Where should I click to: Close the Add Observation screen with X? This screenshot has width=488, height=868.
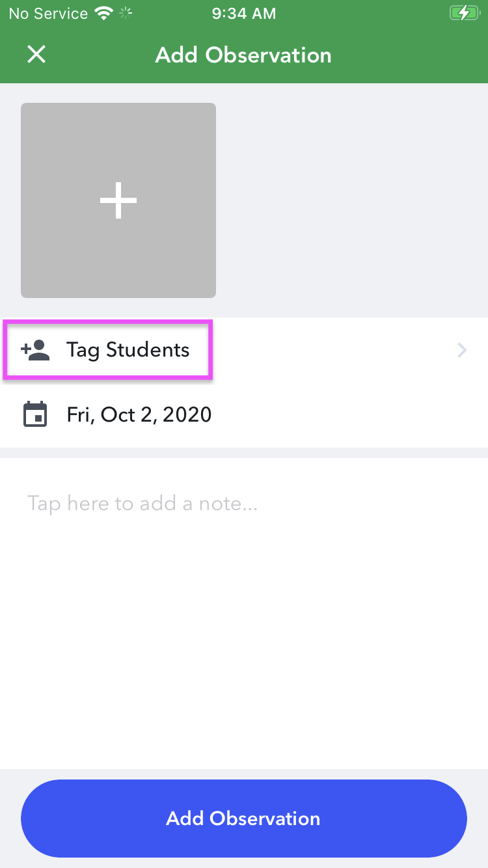point(36,55)
